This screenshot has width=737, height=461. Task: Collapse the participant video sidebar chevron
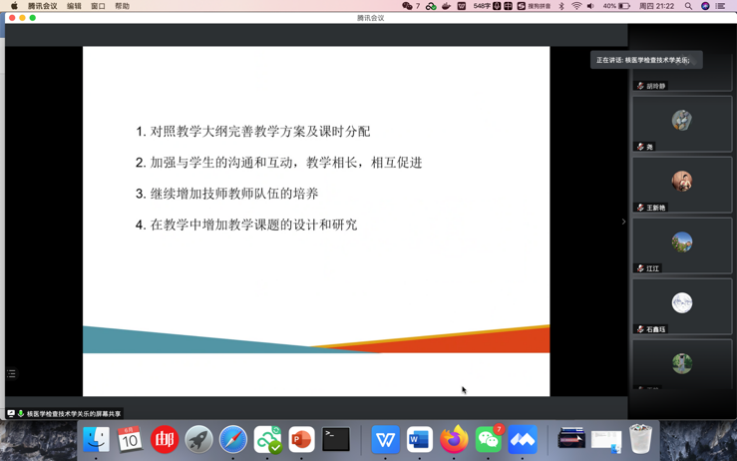(623, 222)
